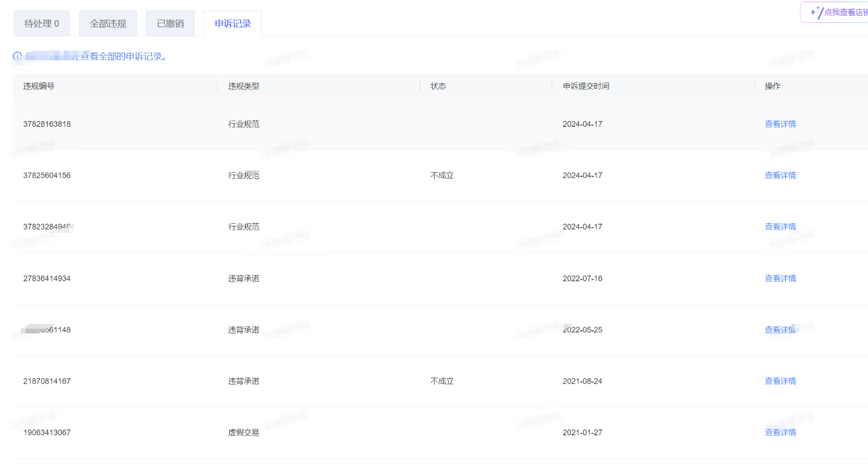Open 查看详情 for the 2022-05-25 appeal
This screenshot has height=472, width=868.
coord(780,330)
